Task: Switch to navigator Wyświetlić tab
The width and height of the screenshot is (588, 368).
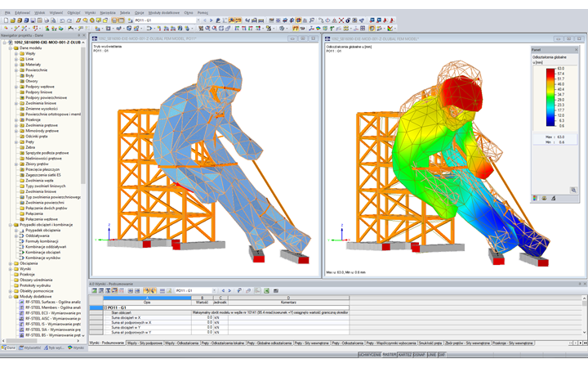Action: point(30,348)
